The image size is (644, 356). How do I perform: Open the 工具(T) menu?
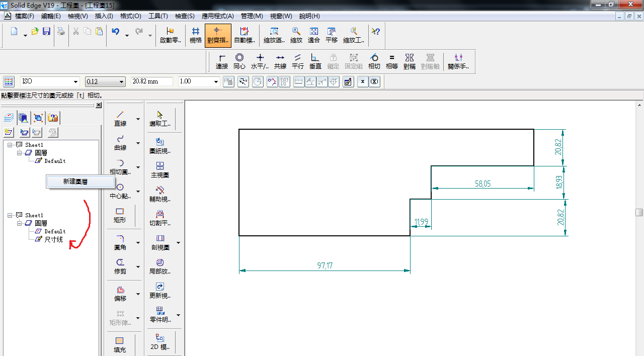click(158, 16)
